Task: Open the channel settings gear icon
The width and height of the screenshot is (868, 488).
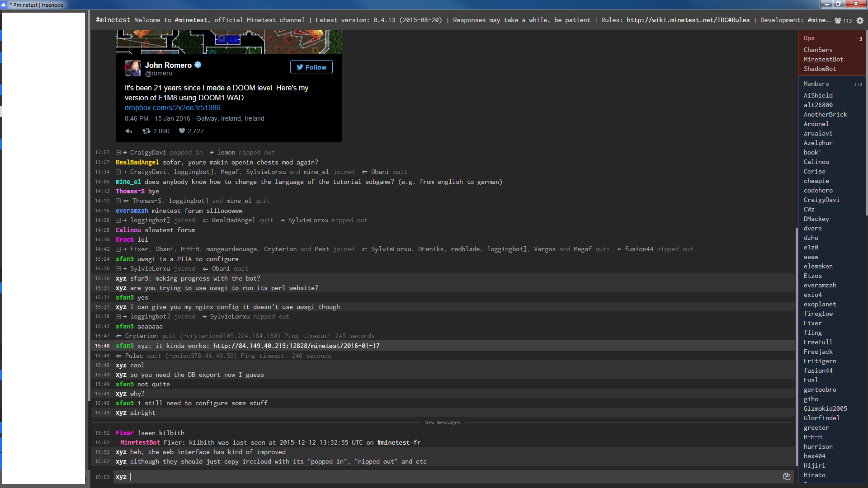Action: coord(860,20)
